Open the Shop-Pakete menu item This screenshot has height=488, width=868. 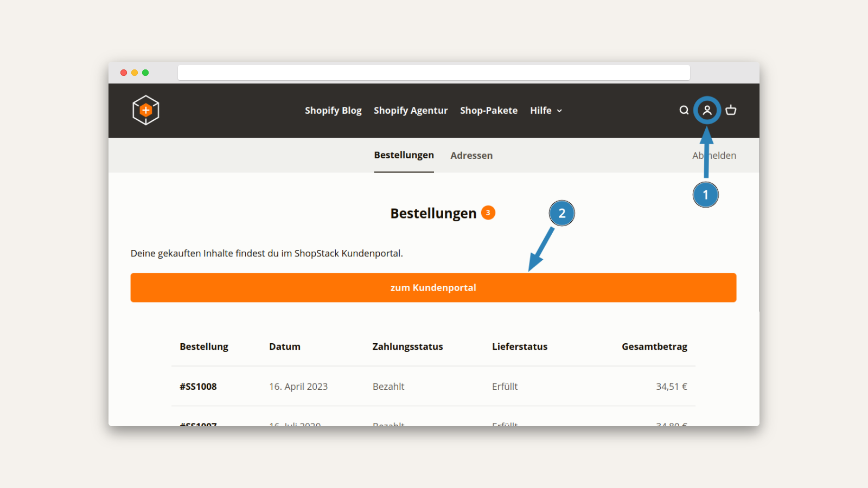tap(489, 111)
